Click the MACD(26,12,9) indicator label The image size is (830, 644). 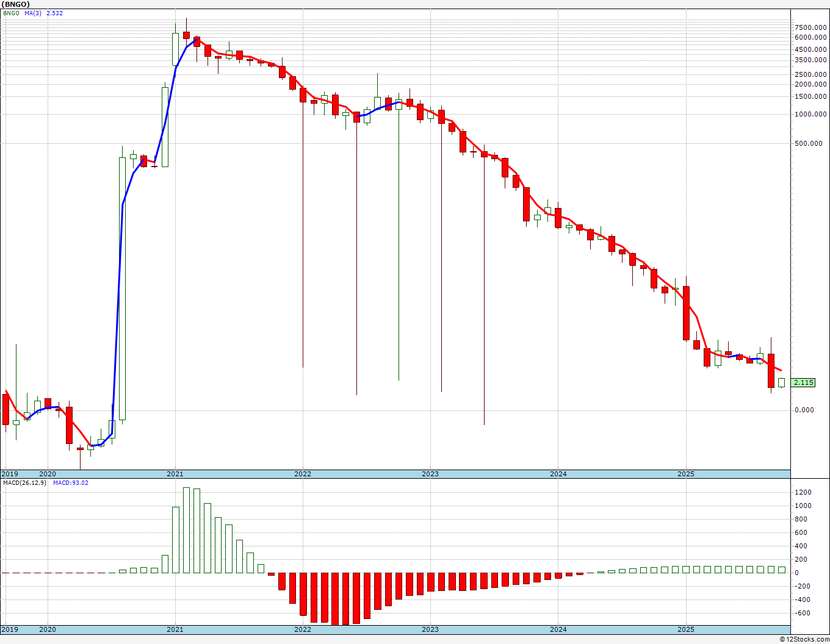25,482
